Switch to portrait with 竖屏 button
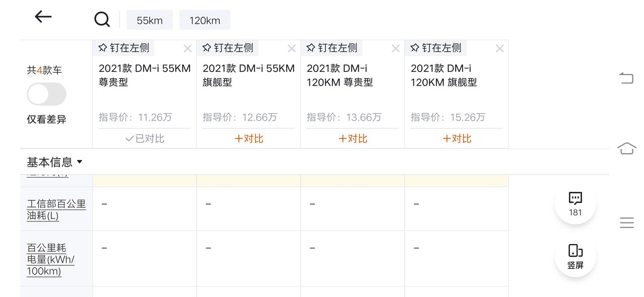 [575, 256]
